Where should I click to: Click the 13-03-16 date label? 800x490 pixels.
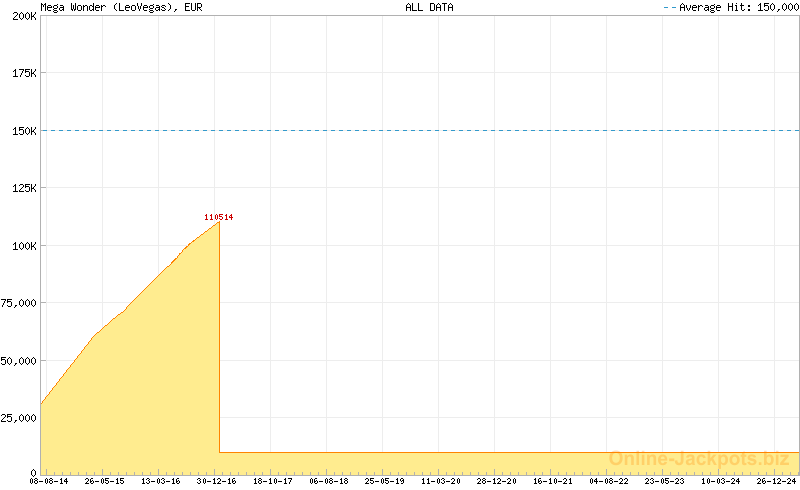point(161,481)
